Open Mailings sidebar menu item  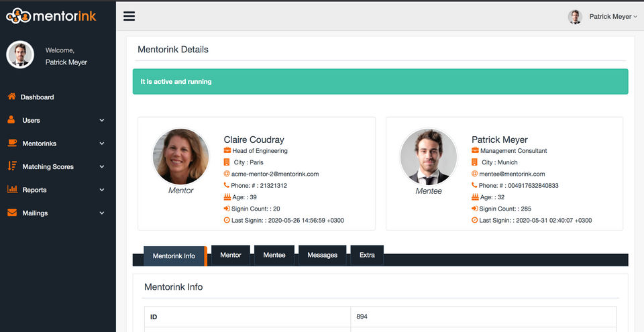point(35,213)
